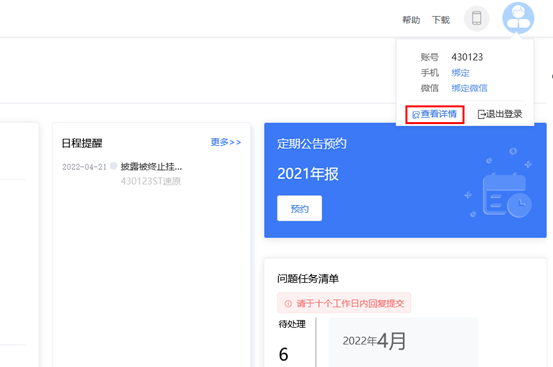Click the 预约 booking button
This screenshot has width=553, height=367.
299,208
